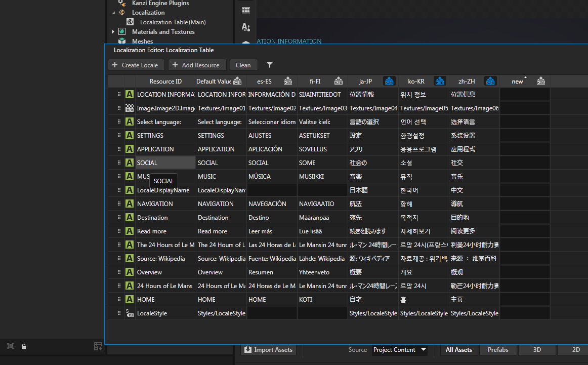Viewport: 588px width, 365px height.
Task: Click the KZB export icon for ja-JP
Action: pyautogui.click(x=389, y=81)
